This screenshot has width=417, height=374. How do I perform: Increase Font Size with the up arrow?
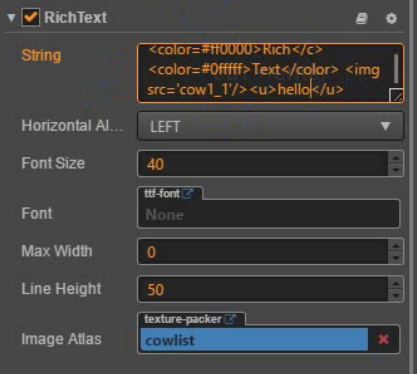(x=396, y=157)
